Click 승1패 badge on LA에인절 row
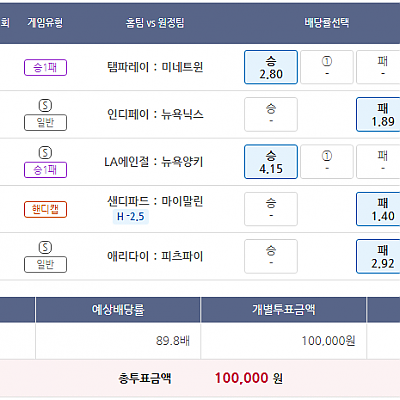The image size is (400, 400). (45, 170)
